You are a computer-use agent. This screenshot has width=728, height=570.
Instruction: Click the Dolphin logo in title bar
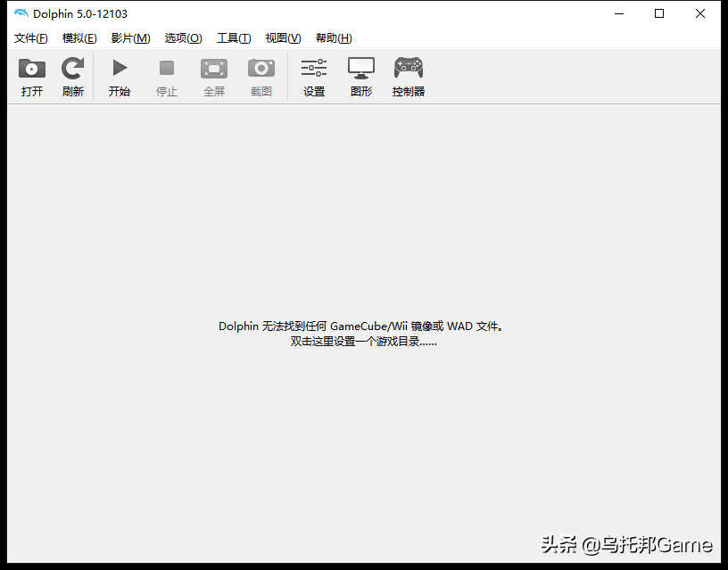(21, 13)
